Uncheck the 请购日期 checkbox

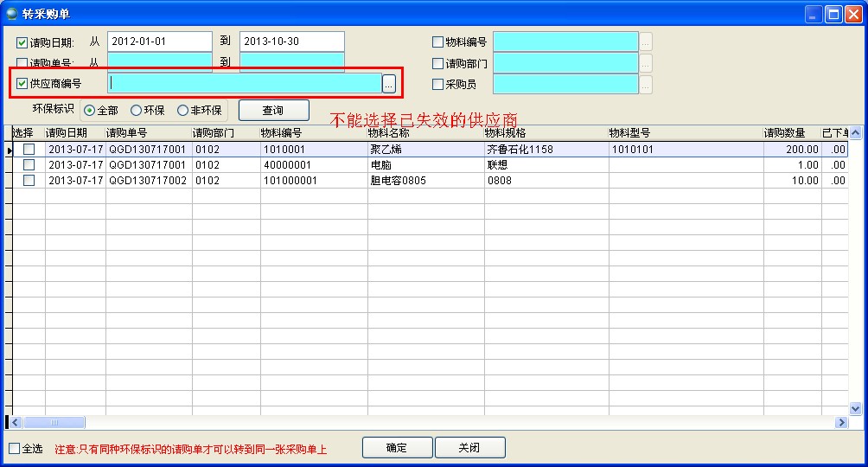tap(22, 42)
